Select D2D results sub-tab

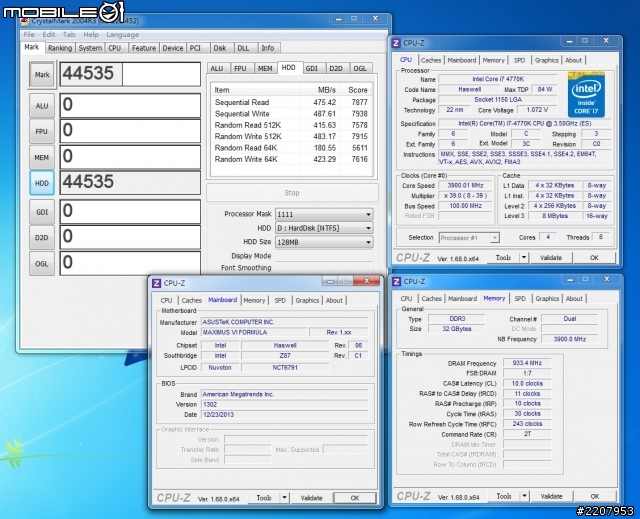tap(336, 69)
